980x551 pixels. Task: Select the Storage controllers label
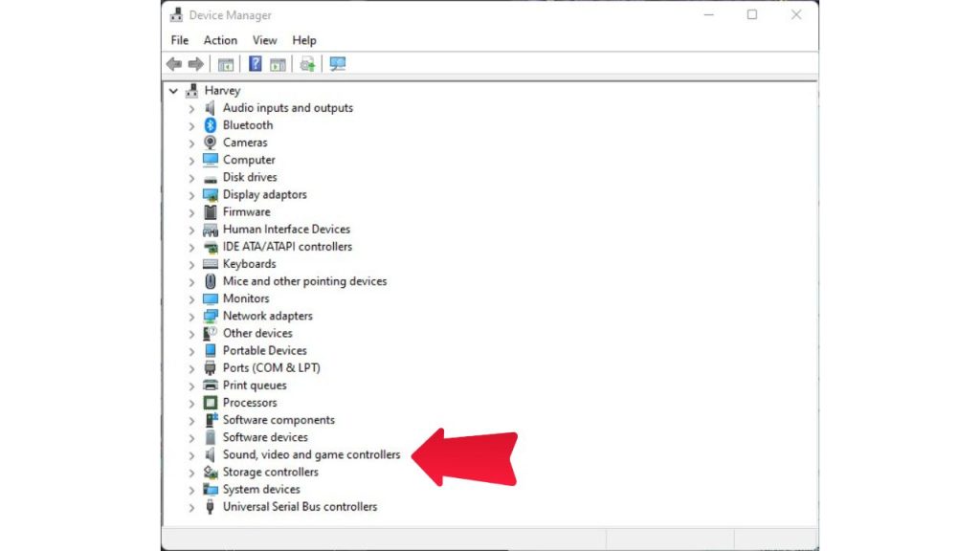tap(271, 473)
